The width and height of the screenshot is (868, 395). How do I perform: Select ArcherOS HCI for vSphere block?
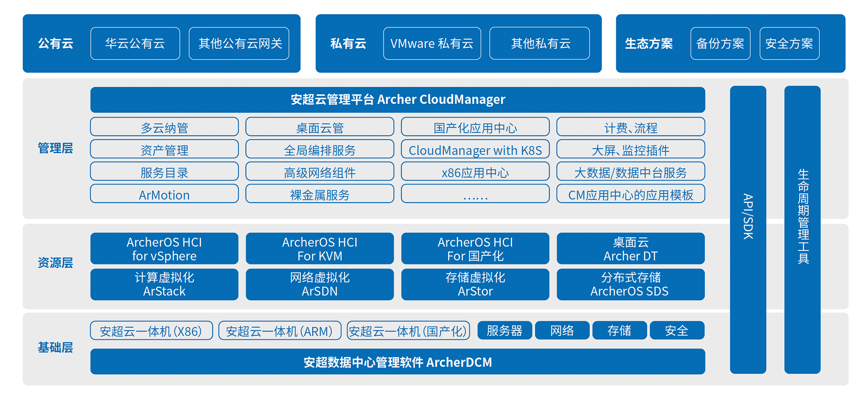tap(164, 248)
